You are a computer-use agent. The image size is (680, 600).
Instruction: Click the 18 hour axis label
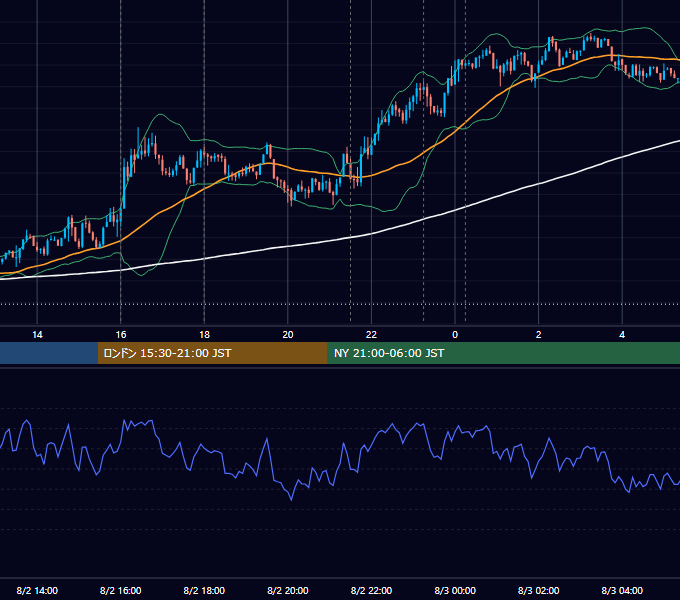click(x=204, y=335)
